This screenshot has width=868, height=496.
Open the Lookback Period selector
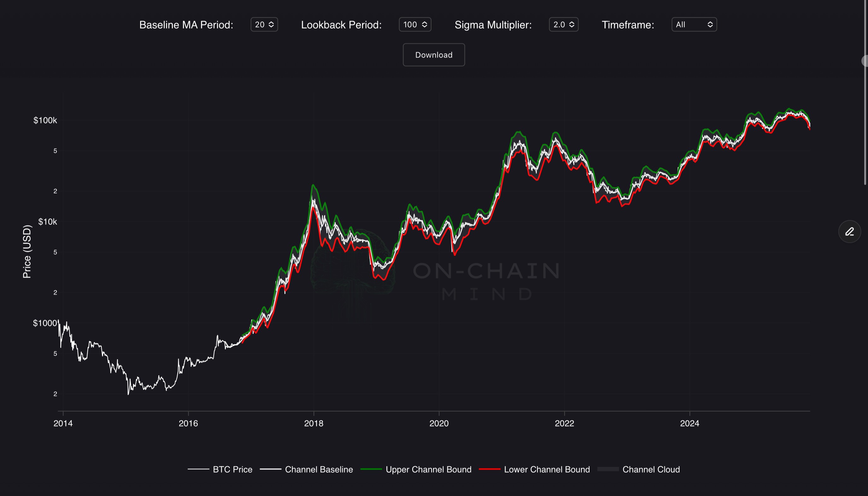point(414,25)
